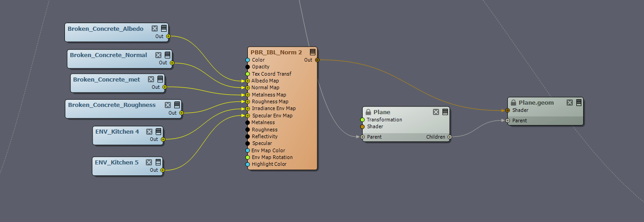Select the Children port on the Plane node
Screen dimensions: 644x222
[449, 137]
